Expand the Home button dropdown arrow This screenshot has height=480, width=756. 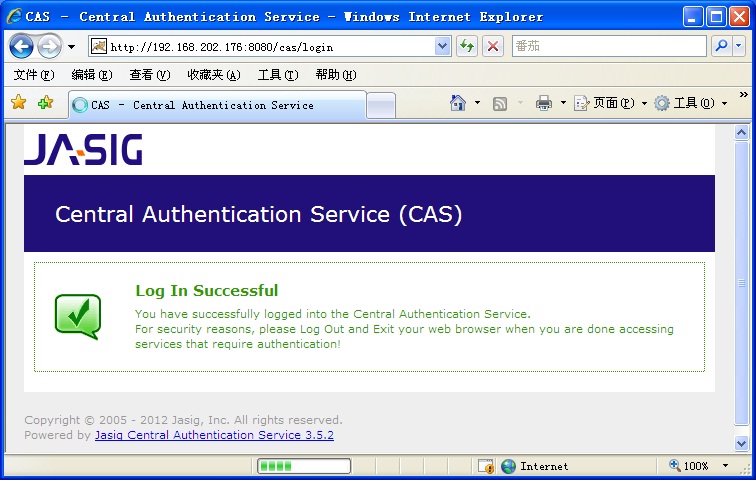[477, 103]
